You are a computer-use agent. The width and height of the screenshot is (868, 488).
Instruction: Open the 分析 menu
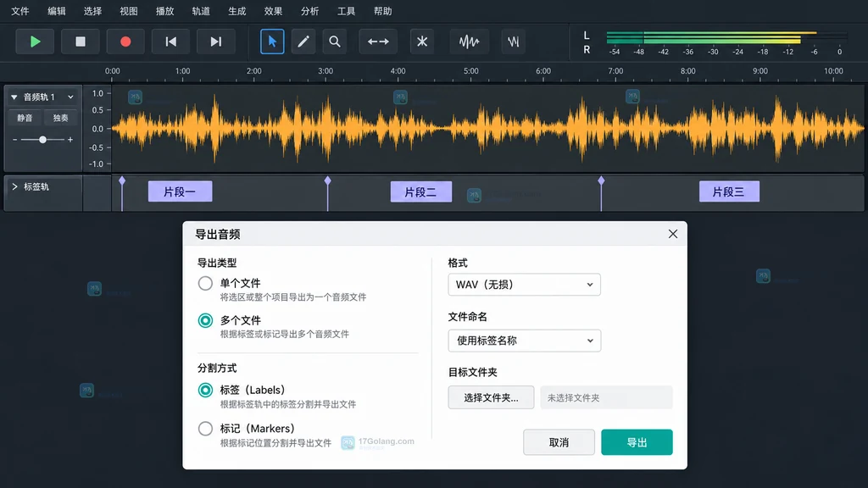(309, 11)
